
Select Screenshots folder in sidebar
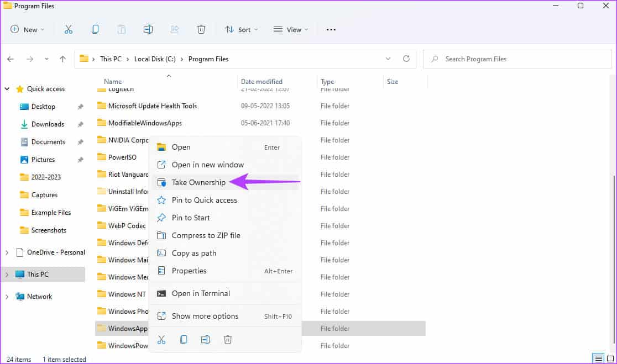[49, 230]
